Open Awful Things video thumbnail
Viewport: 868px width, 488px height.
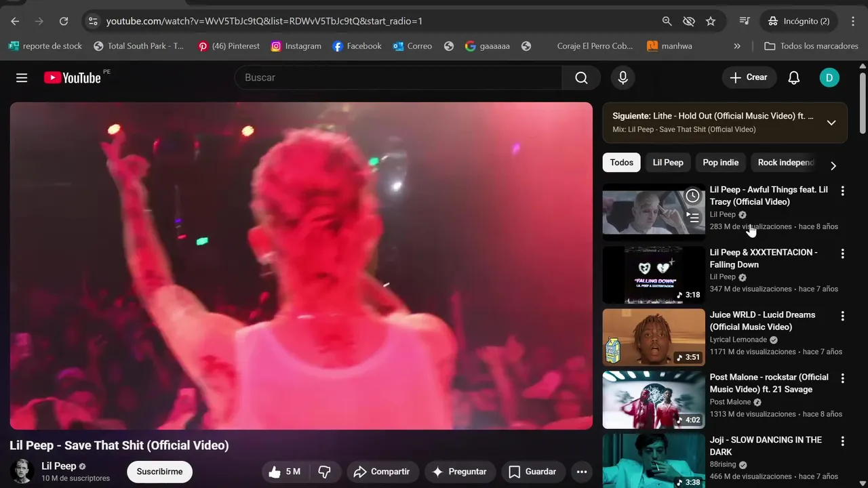pos(654,212)
